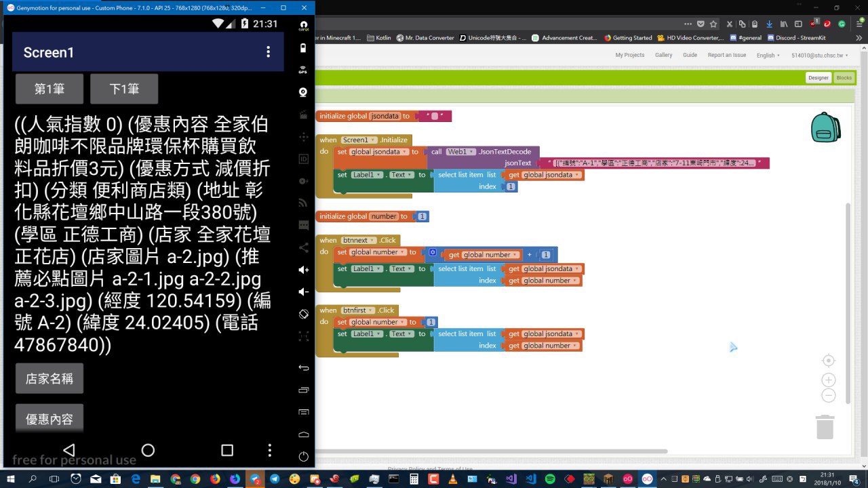Click the trash can in blocks workspace
This screenshot has width=868, height=488.
click(825, 427)
